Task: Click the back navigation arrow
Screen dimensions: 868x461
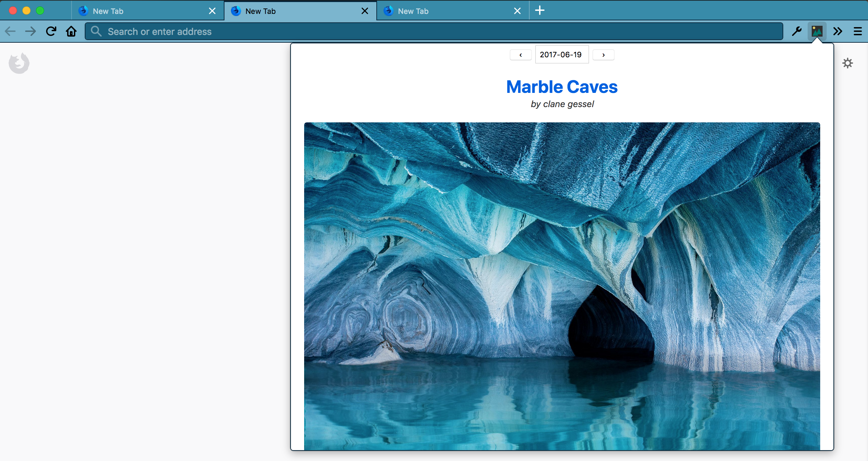Action: point(10,32)
